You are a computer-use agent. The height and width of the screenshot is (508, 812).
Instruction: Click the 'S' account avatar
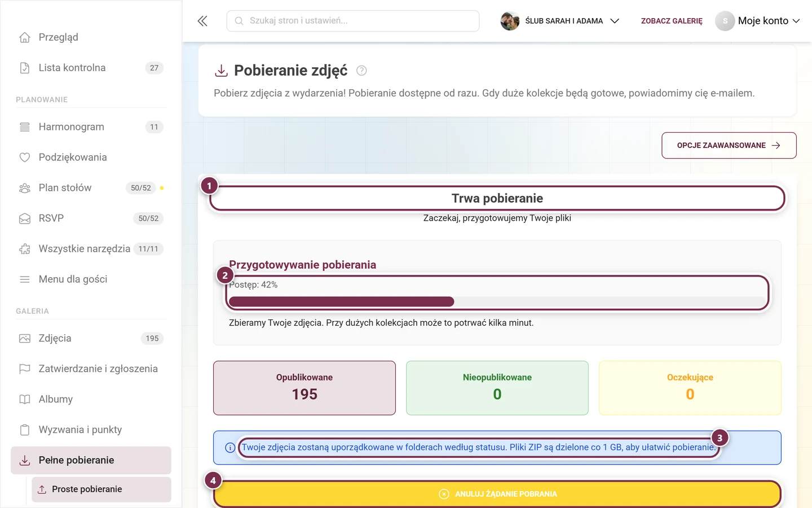tap(725, 21)
